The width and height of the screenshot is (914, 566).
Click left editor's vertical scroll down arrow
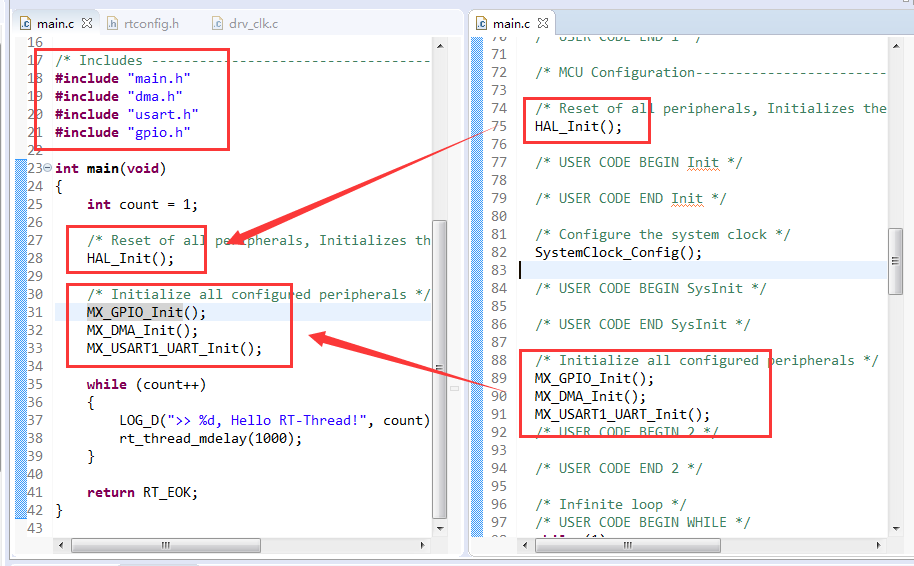coord(440,528)
